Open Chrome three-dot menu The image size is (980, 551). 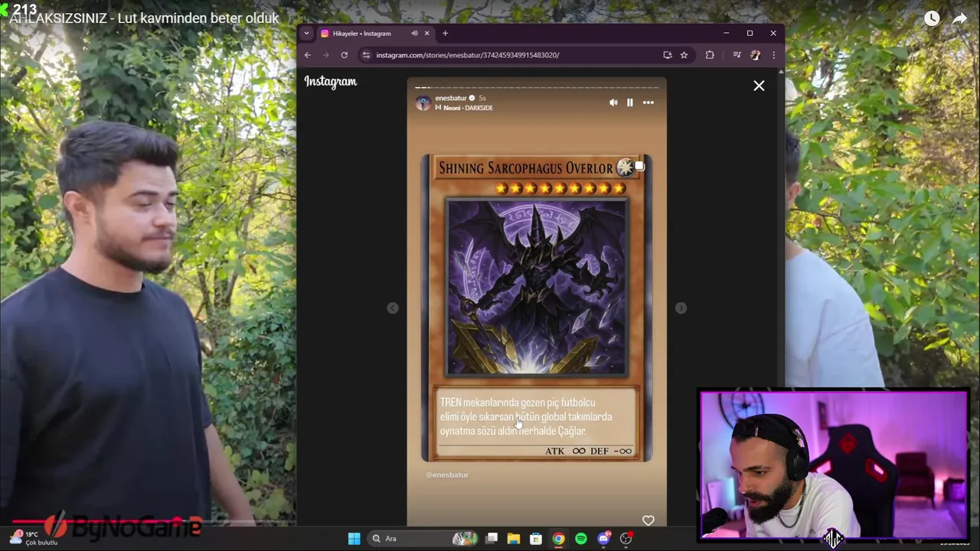(x=773, y=55)
